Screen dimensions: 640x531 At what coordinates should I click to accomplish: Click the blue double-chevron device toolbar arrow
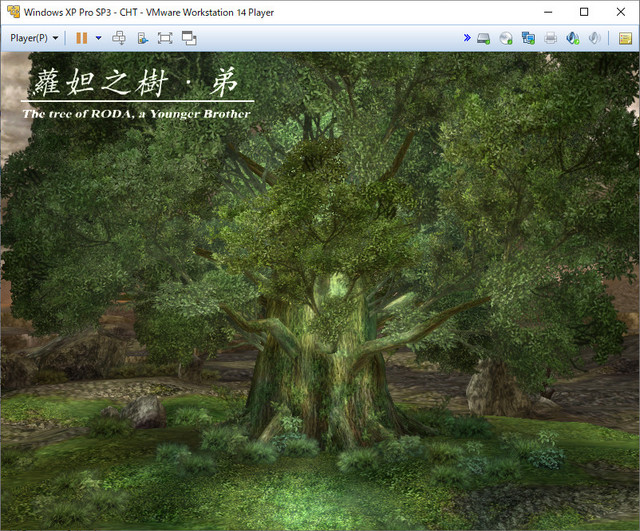click(x=467, y=38)
